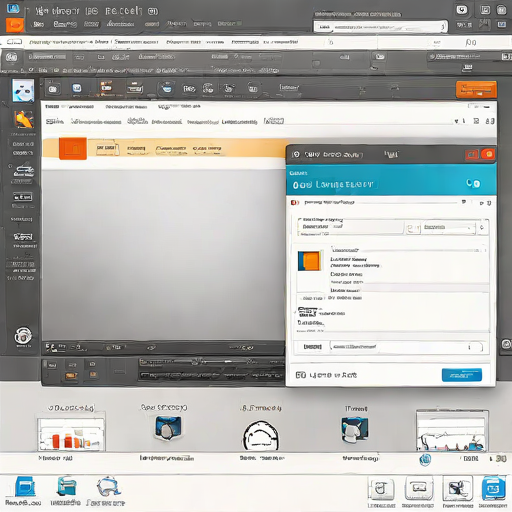The width and height of the screenshot is (512, 512).
Task: Open the round headphones icon in the sidebar
Action: click(x=23, y=336)
